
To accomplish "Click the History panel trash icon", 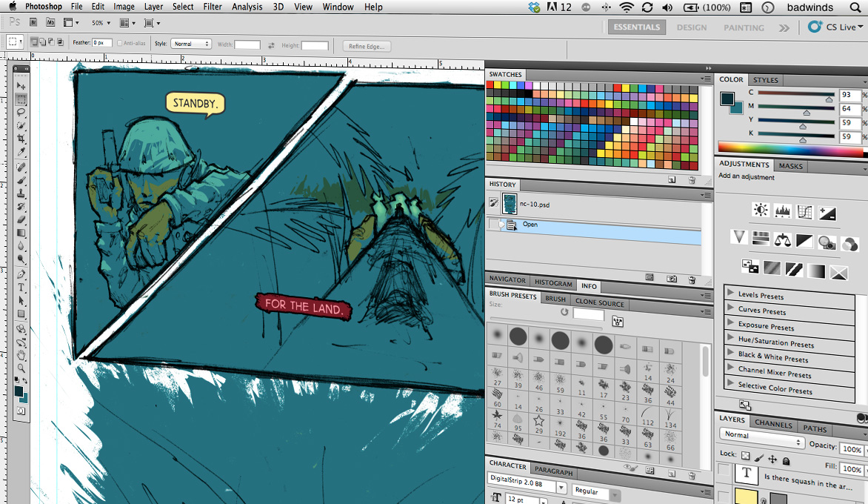I will pos(692,279).
